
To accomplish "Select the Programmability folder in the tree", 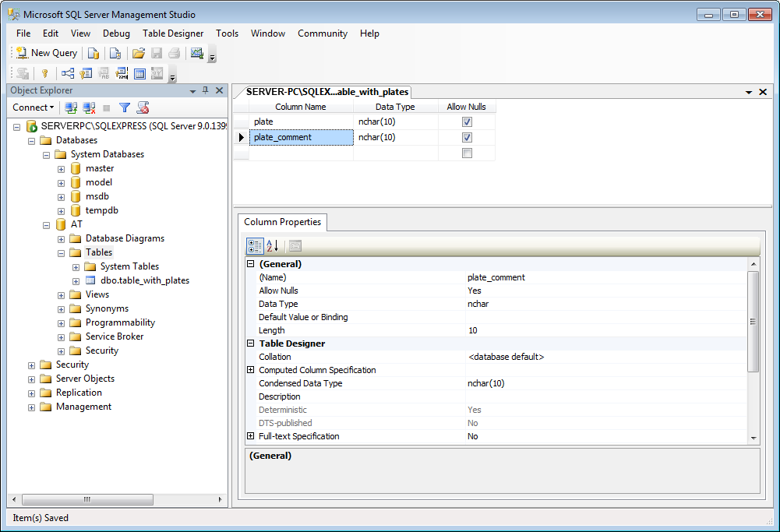I will coord(120,322).
